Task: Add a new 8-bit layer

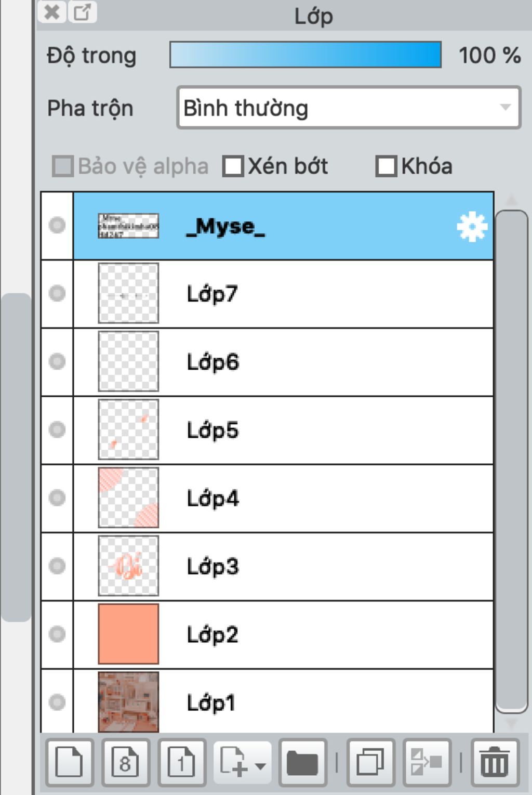Action: click(x=125, y=762)
